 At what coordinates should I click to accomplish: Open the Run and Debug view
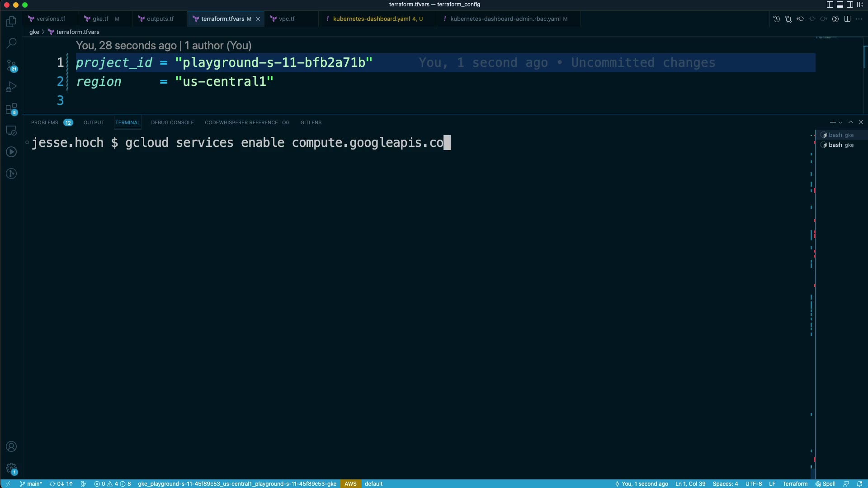(11, 87)
